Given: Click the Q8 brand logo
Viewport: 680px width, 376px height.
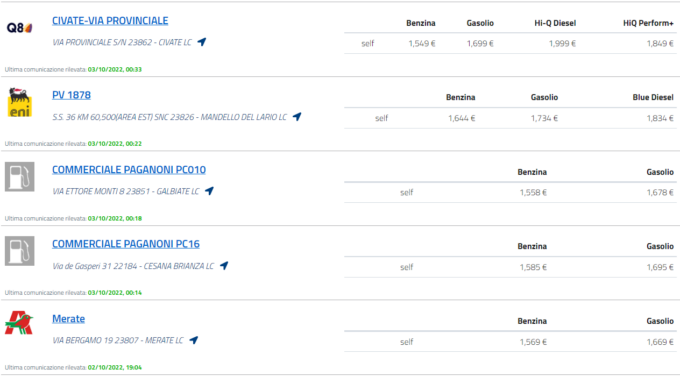Looking at the screenshot, I should (x=20, y=28).
